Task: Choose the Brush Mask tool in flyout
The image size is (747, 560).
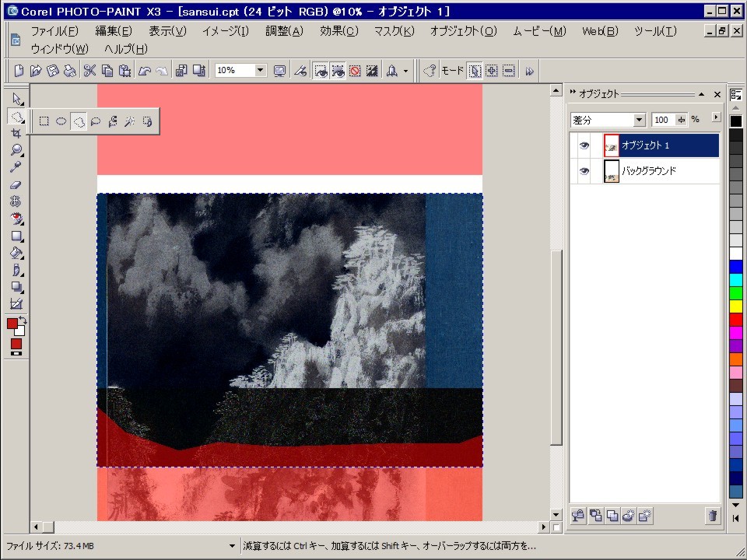Action: click(x=147, y=121)
